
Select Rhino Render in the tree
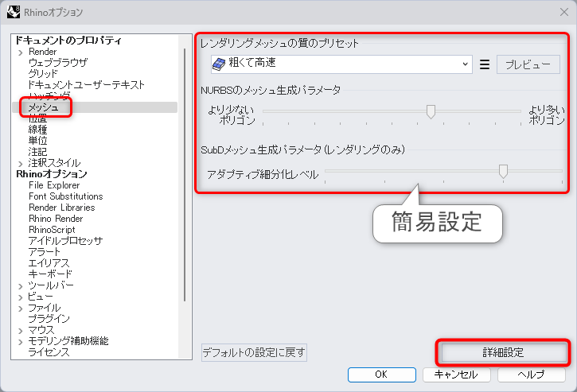56,219
